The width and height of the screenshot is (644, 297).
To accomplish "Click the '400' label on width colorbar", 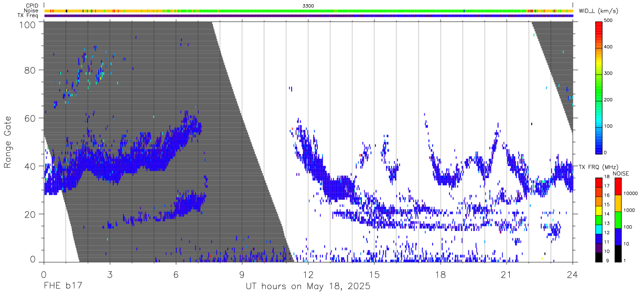I will coord(608,47).
